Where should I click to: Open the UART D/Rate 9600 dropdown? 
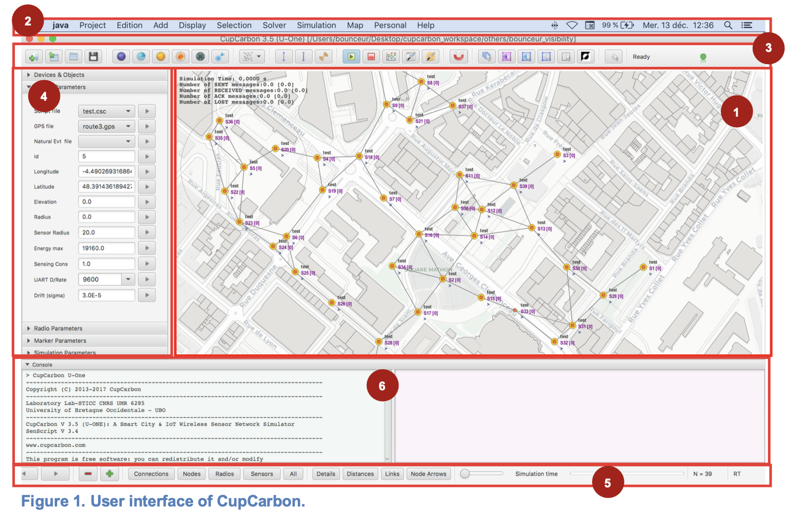point(128,280)
